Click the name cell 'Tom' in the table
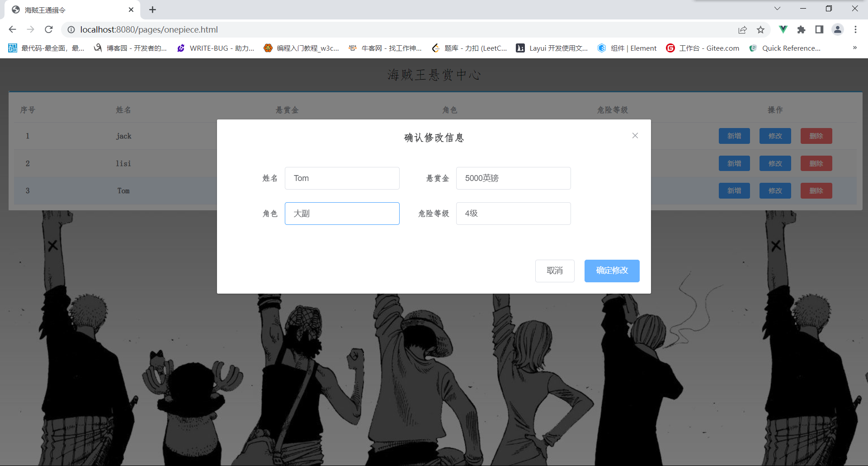 (x=123, y=191)
